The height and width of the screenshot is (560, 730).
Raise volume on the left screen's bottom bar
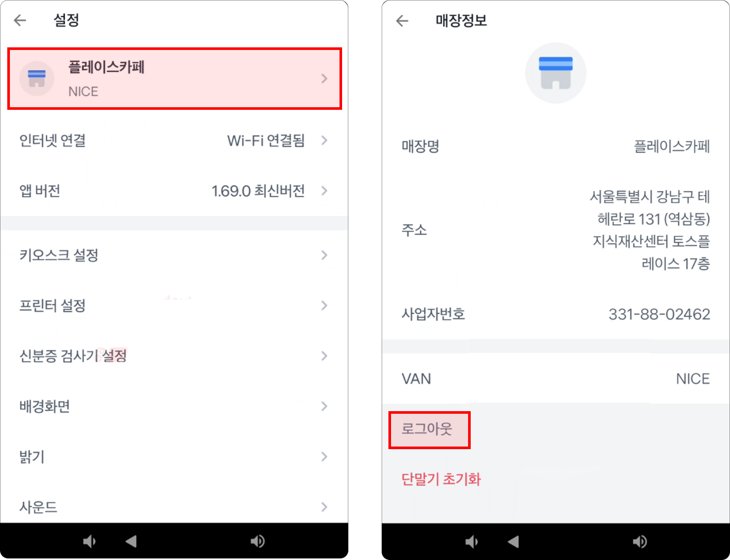(x=258, y=541)
